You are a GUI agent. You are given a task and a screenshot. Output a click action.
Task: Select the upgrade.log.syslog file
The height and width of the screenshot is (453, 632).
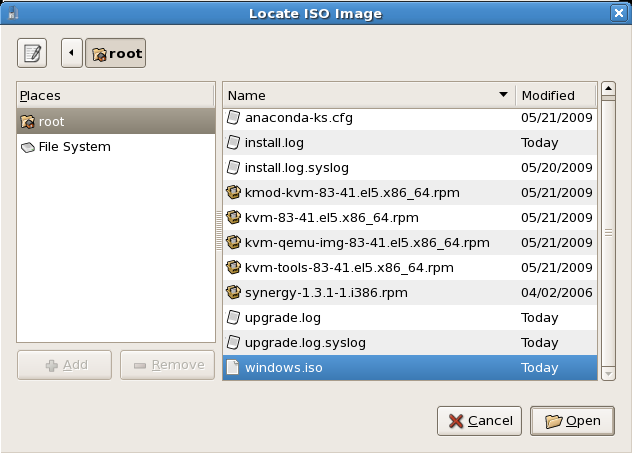[410, 343]
